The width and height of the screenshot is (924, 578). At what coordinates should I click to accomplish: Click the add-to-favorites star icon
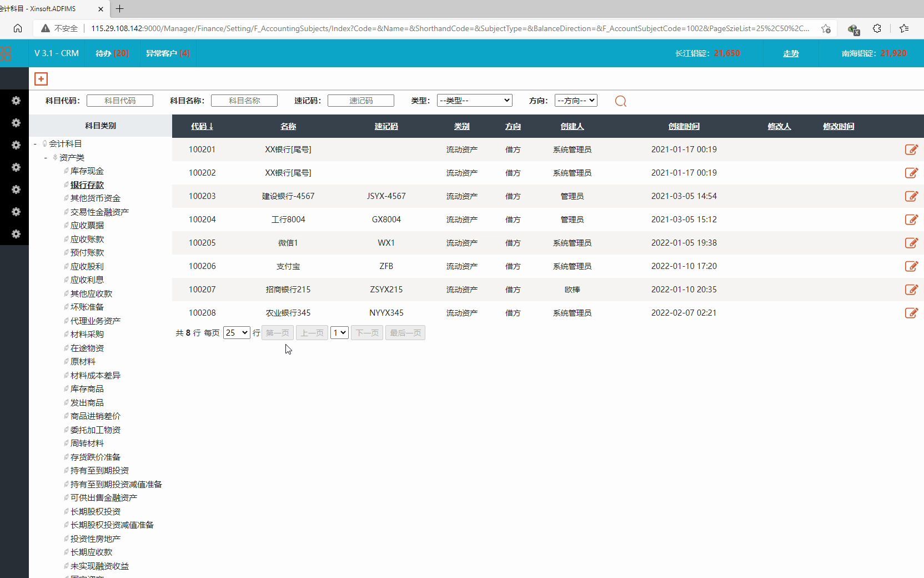[x=826, y=28]
